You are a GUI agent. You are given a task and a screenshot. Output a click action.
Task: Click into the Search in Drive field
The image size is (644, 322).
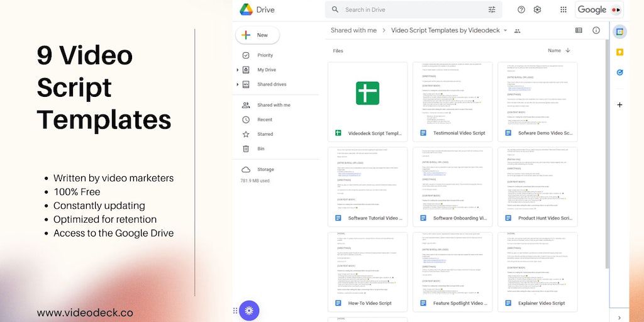pos(414,9)
